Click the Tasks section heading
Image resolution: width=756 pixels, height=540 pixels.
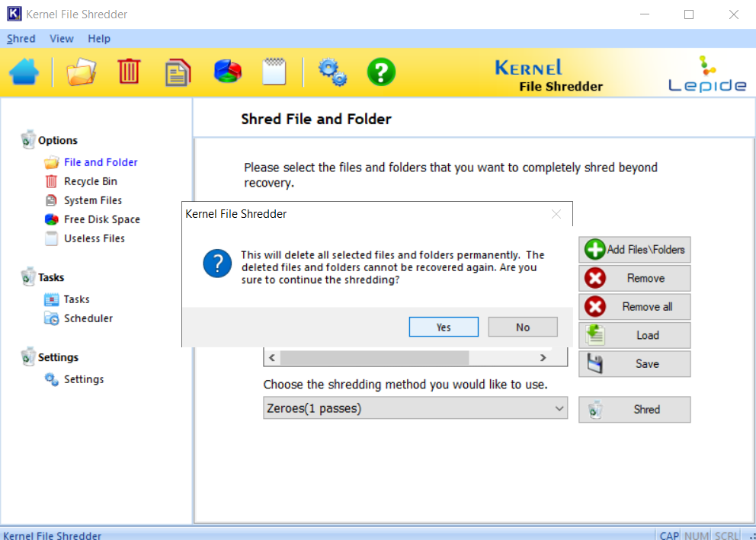click(51, 277)
